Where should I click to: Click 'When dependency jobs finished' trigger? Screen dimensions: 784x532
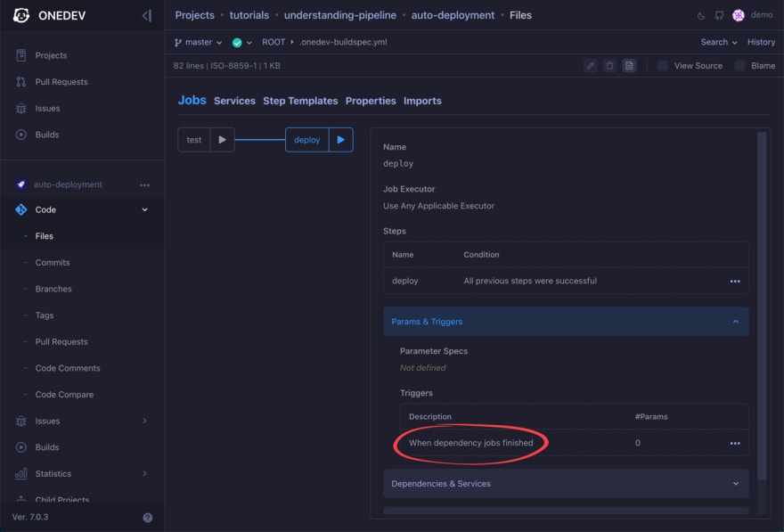pyautogui.click(x=471, y=443)
